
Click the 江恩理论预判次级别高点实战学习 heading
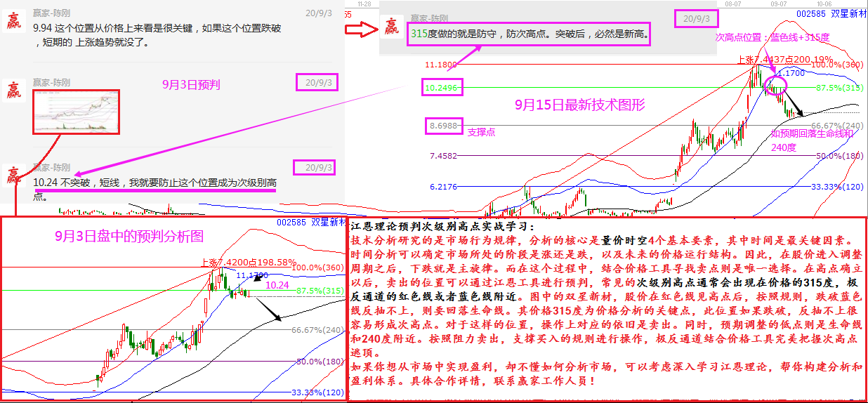[x=442, y=227]
